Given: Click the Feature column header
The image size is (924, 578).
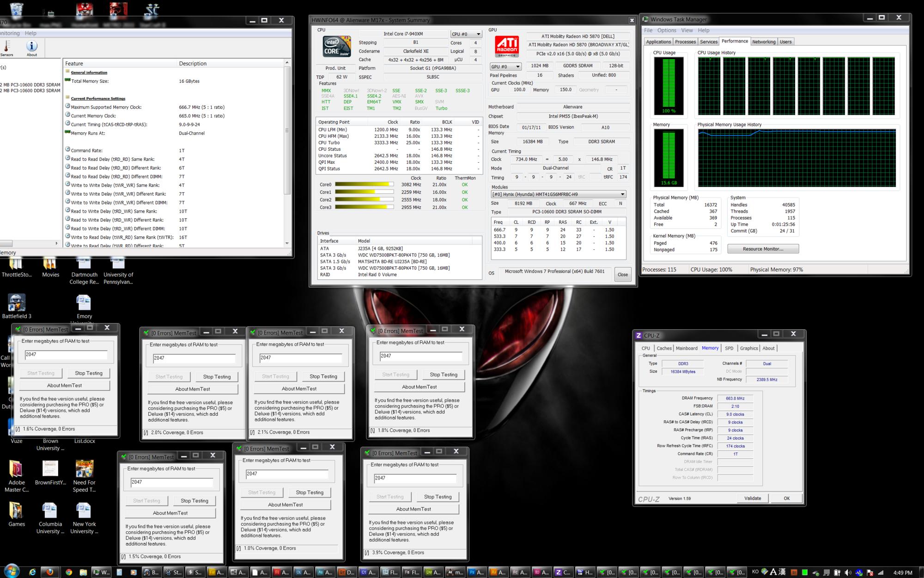Looking at the screenshot, I should point(120,63).
